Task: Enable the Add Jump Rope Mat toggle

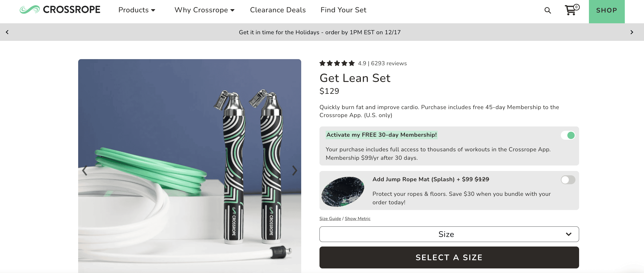Action: pyautogui.click(x=568, y=180)
